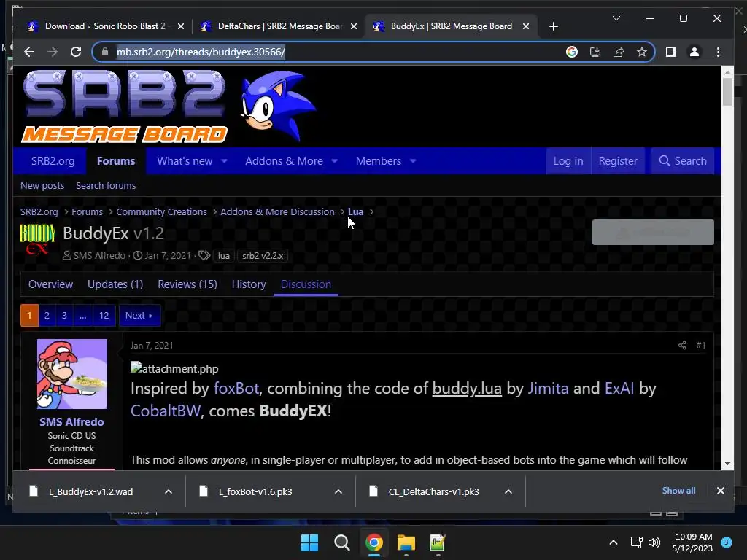Open the Overview tab
Screen dimensions: 747x560
(x=50, y=284)
